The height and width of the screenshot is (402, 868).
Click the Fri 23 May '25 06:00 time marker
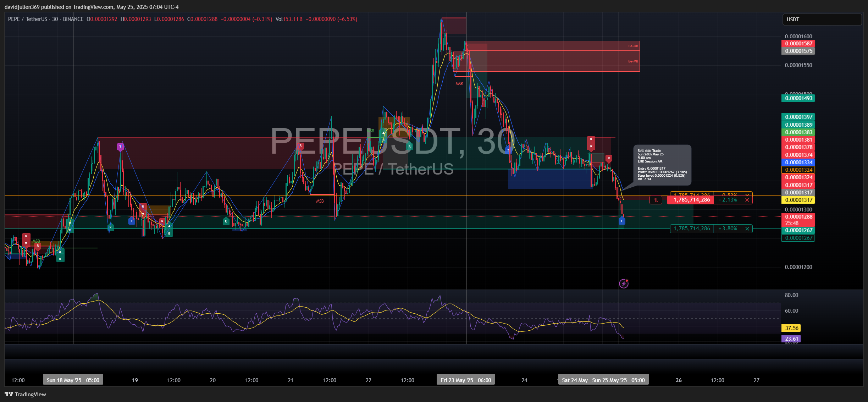click(x=466, y=380)
